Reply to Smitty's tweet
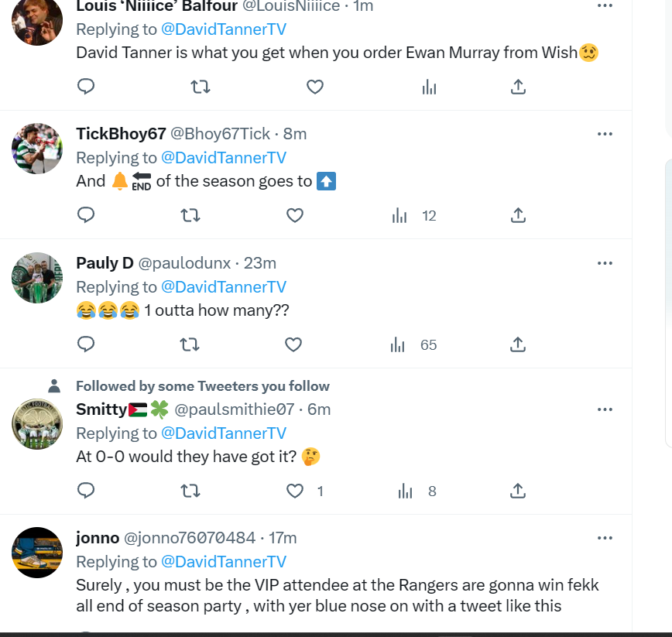Screen dimensions: 672x637 click(x=86, y=491)
